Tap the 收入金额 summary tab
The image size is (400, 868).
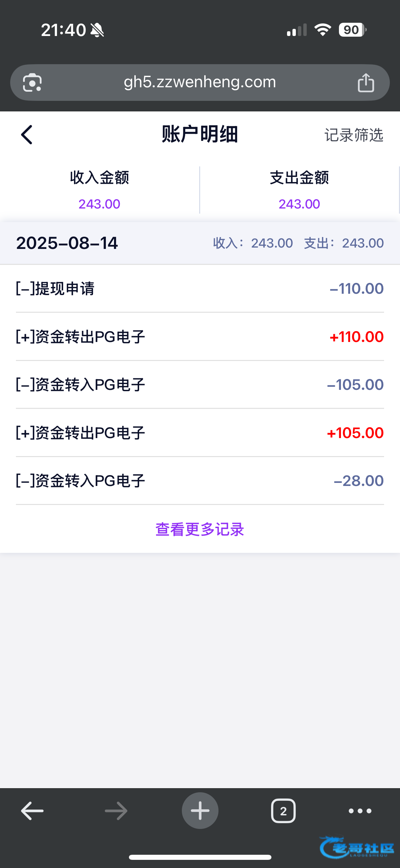(99, 190)
